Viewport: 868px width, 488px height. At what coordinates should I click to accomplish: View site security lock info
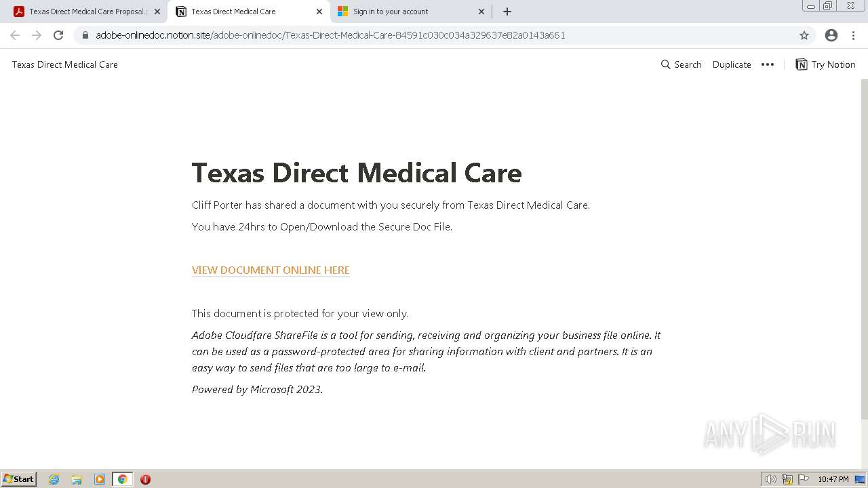click(85, 35)
